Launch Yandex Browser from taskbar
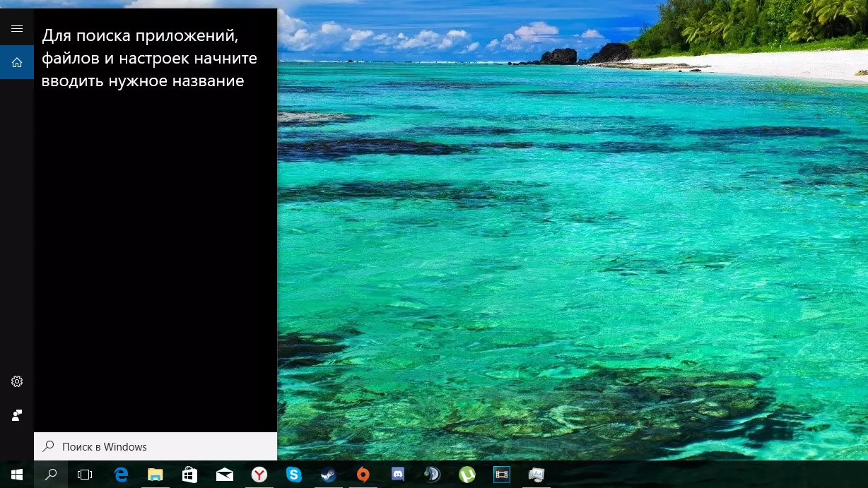The image size is (868, 488). coord(259,475)
